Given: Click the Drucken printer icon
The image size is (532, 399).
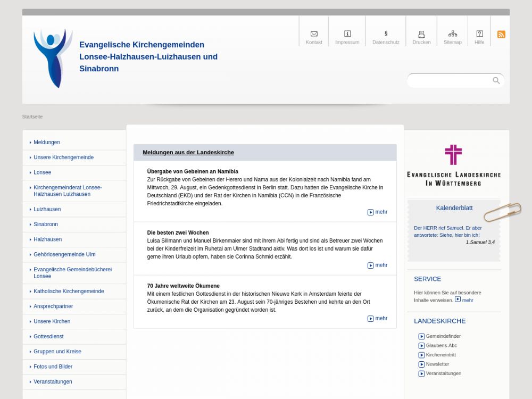Looking at the screenshot, I should pos(421,34).
